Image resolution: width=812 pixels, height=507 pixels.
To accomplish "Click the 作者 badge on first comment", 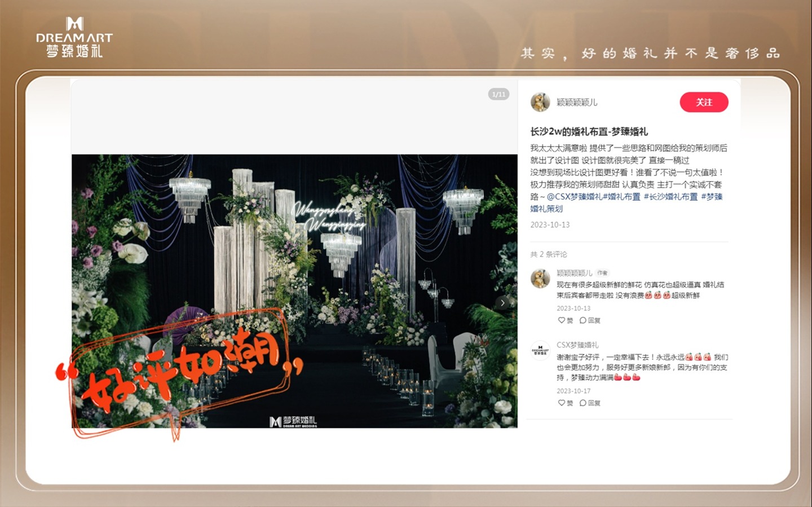I will [x=602, y=273].
